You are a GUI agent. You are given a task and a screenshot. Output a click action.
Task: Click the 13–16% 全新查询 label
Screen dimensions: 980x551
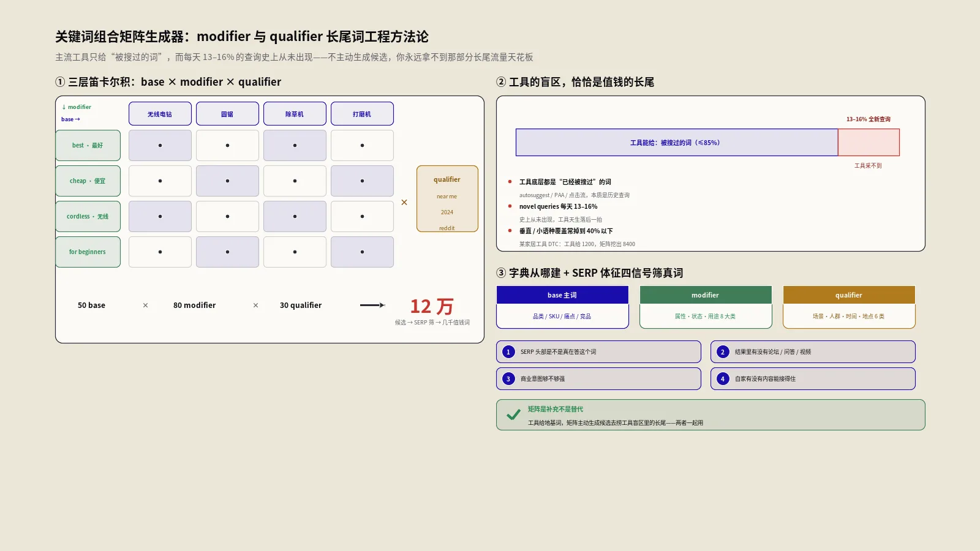(869, 119)
